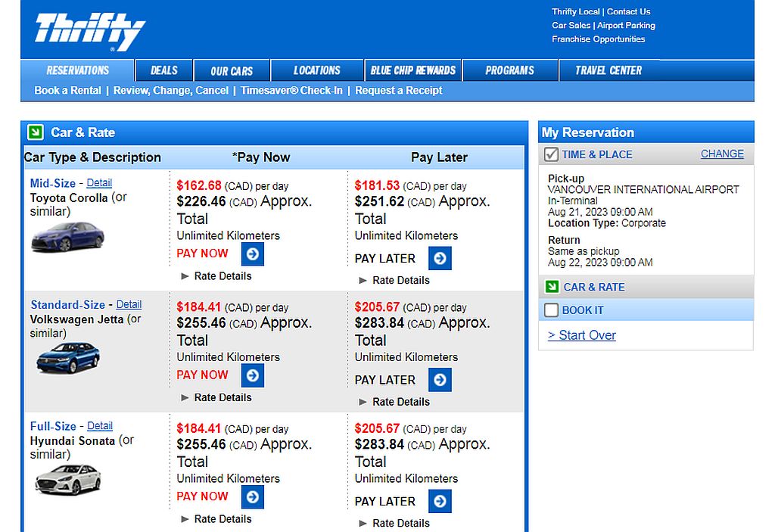Expand Rate Details under Full-Size Pay Later

coord(394,523)
